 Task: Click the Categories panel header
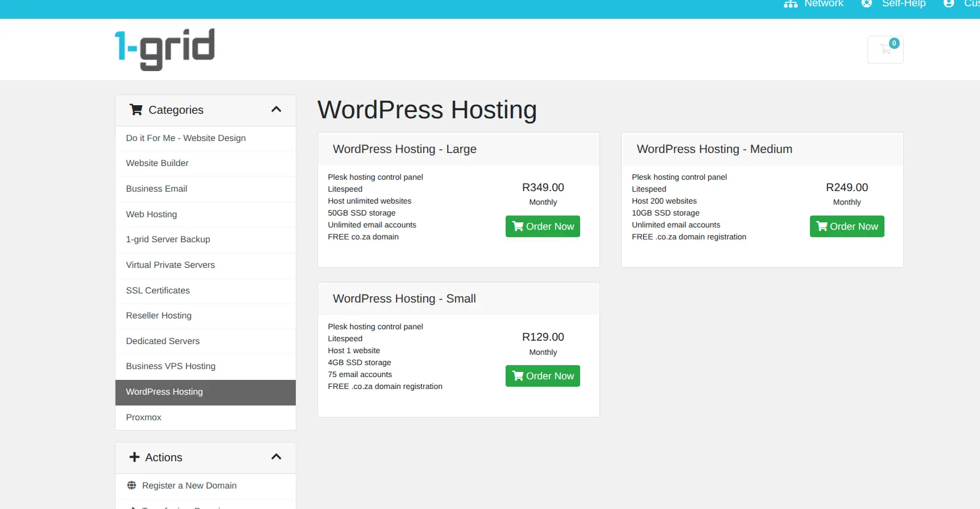point(205,110)
